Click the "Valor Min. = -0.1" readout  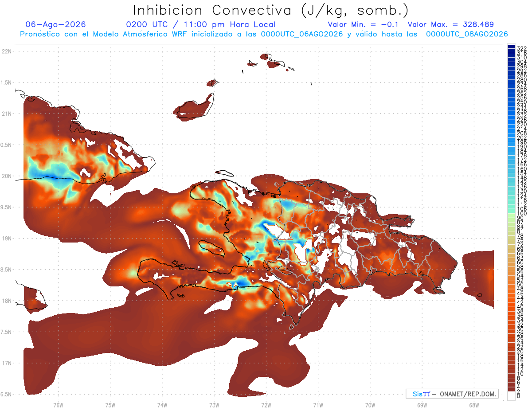364,24
